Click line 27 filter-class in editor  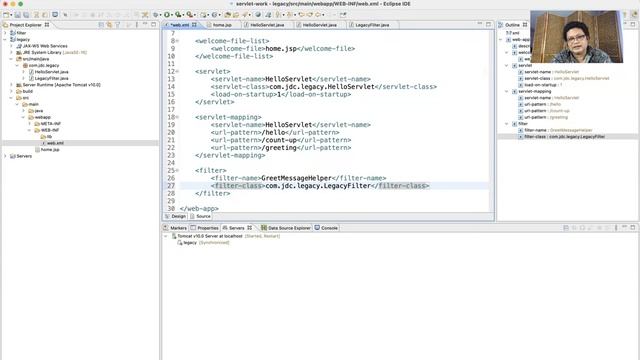click(320, 186)
